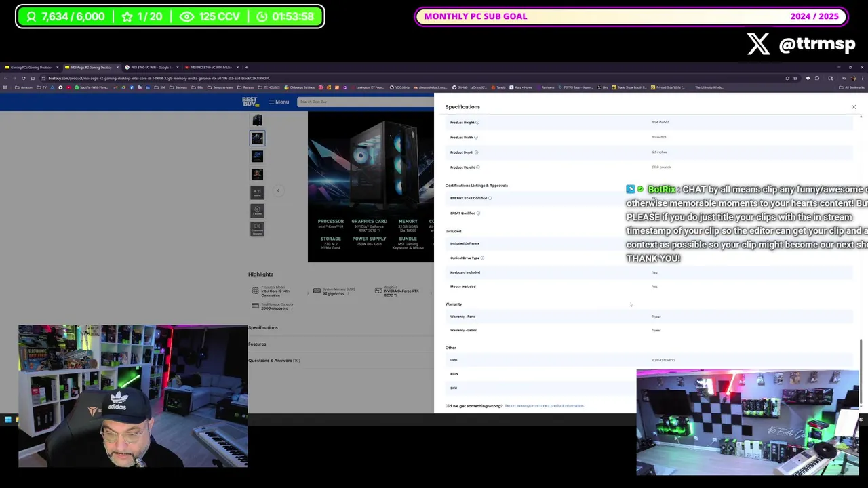This screenshot has height=488, width=868.
Task: Open the VDO.Ninja bookmark
Action: pyautogui.click(x=398, y=87)
